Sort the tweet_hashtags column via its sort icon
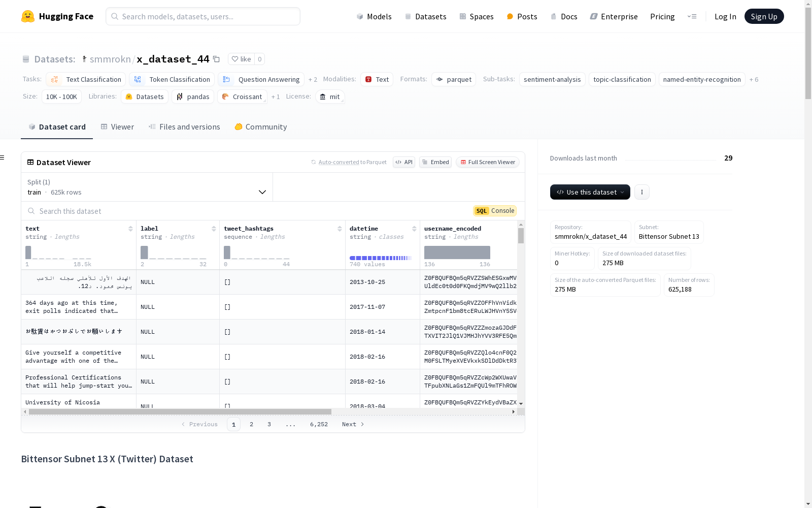The height and width of the screenshot is (508, 812). tap(340, 229)
